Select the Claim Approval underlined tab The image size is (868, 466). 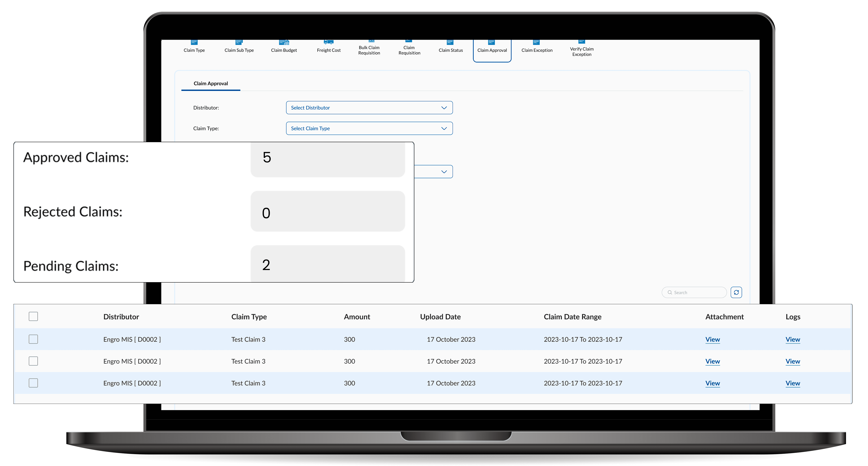point(211,83)
